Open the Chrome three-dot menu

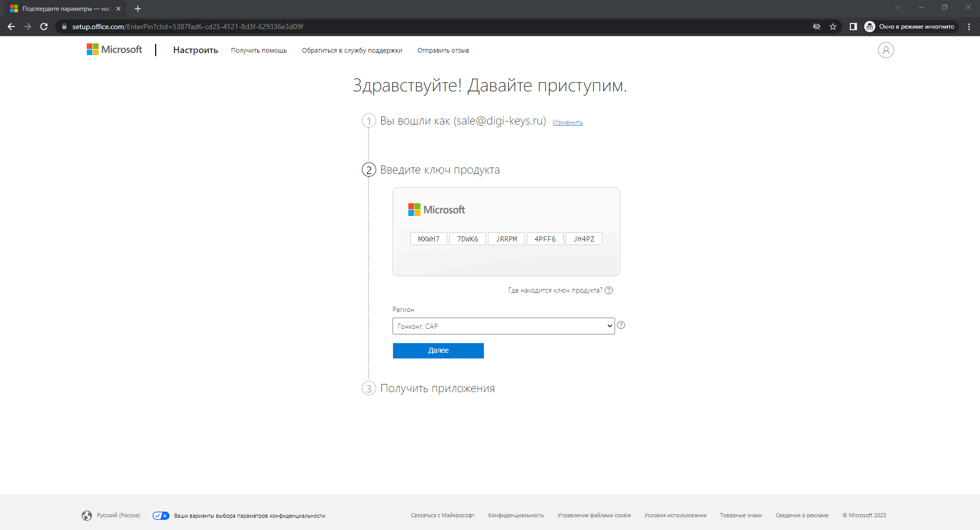(969, 27)
